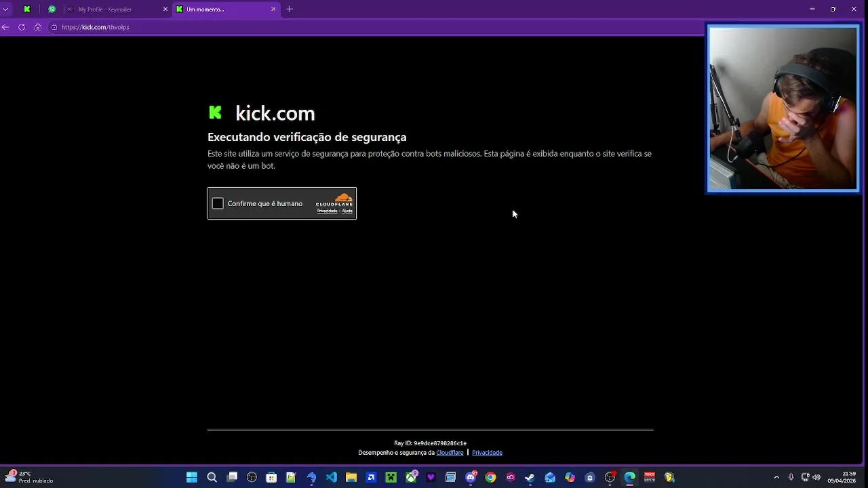
Task: Open the weather widget showing 23°C
Action: [28, 477]
